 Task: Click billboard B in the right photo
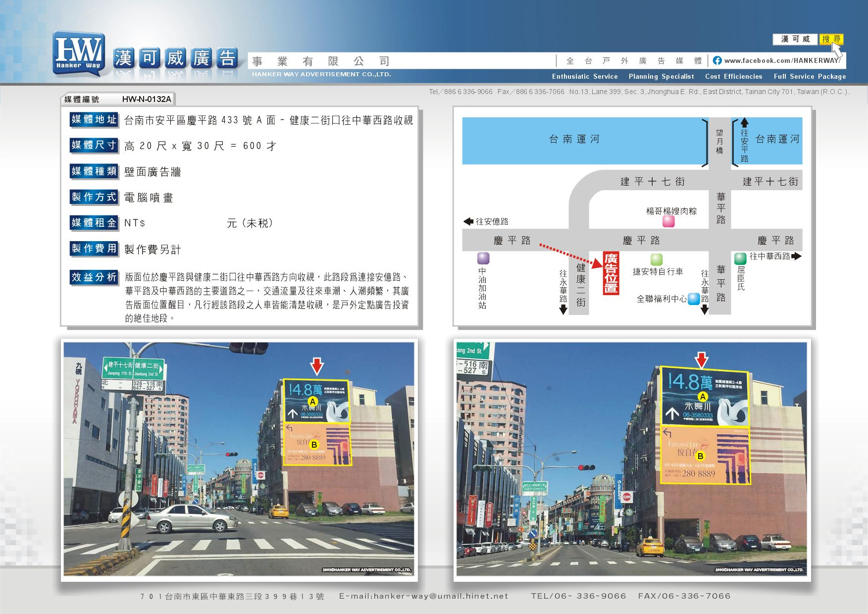tap(706, 455)
